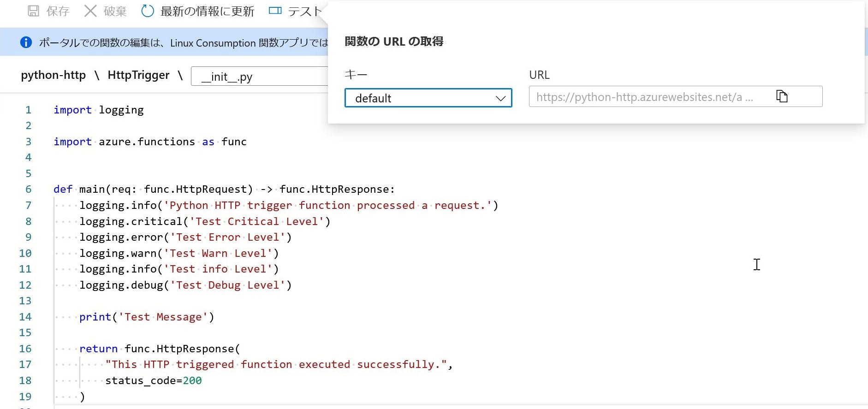Click print('Test Message') line

[x=147, y=317]
